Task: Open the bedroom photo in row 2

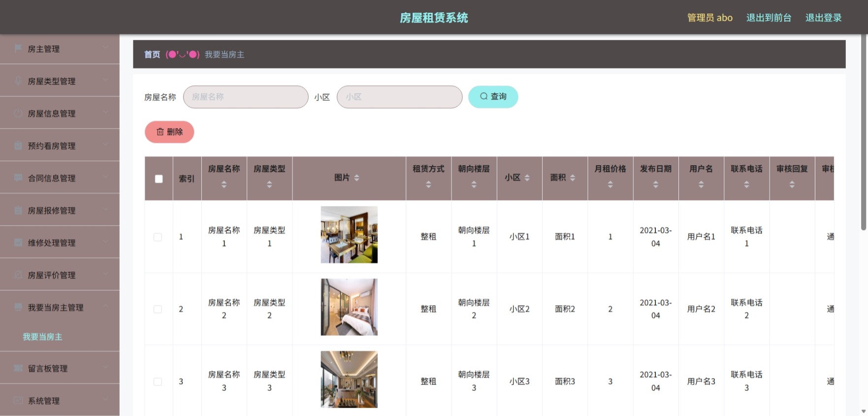Action: 349,307
